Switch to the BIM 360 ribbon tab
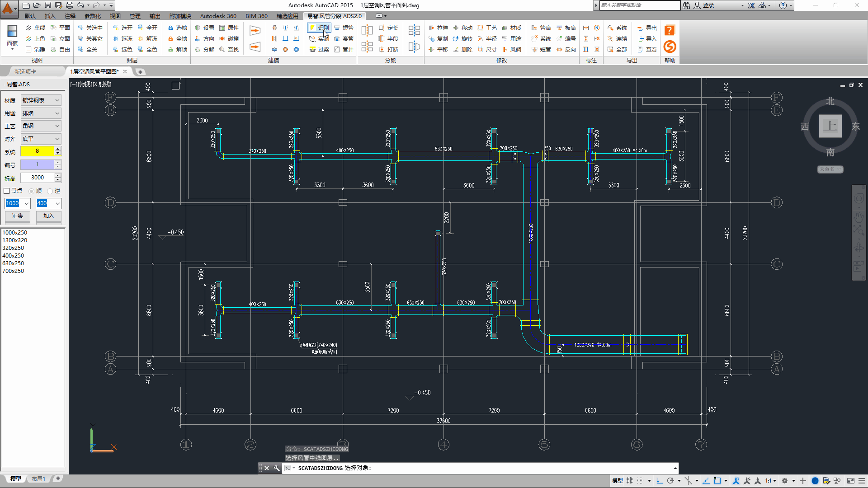This screenshot has width=868, height=488. coord(256,16)
